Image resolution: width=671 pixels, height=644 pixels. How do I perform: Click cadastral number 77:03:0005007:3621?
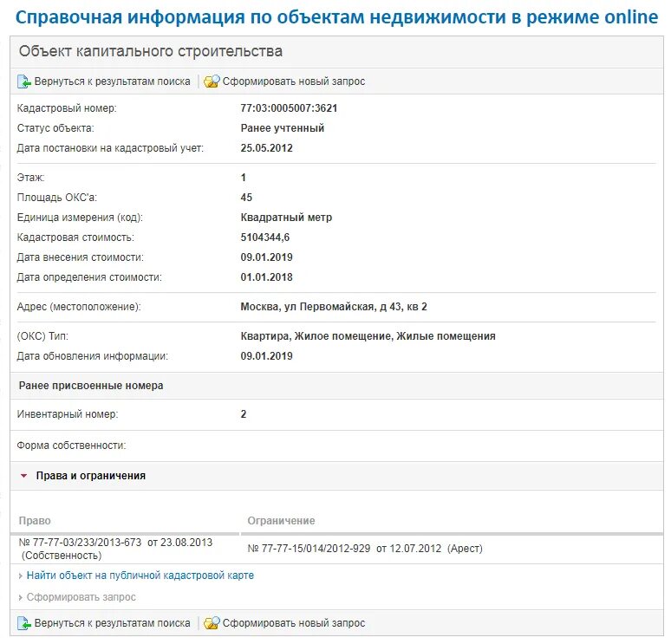[289, 108]
